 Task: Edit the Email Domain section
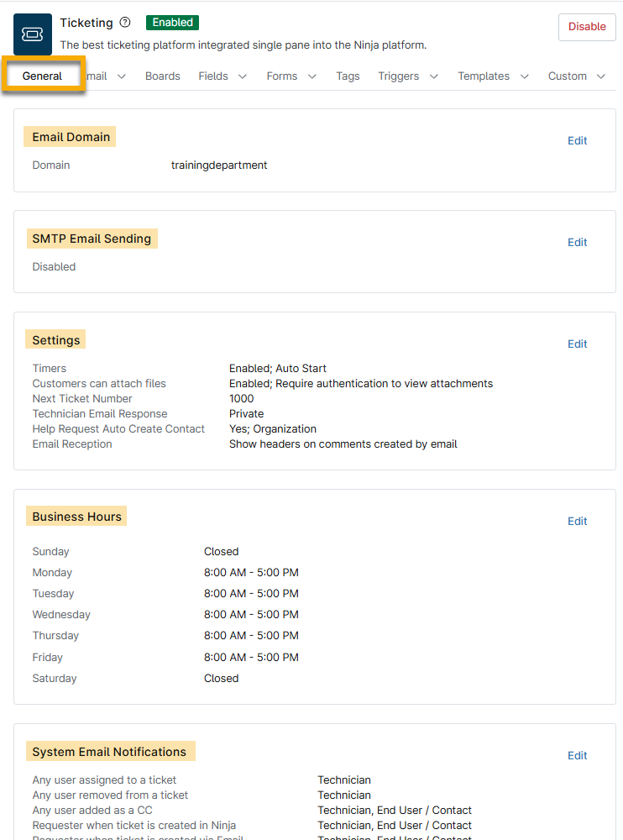(x=577, y=140)
